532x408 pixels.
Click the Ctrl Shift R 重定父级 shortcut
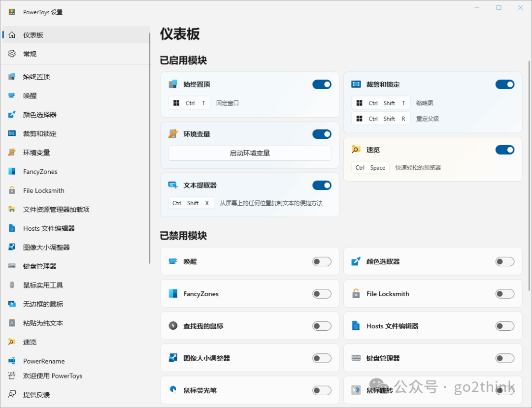pyautogui.click(x=381, y=119)
